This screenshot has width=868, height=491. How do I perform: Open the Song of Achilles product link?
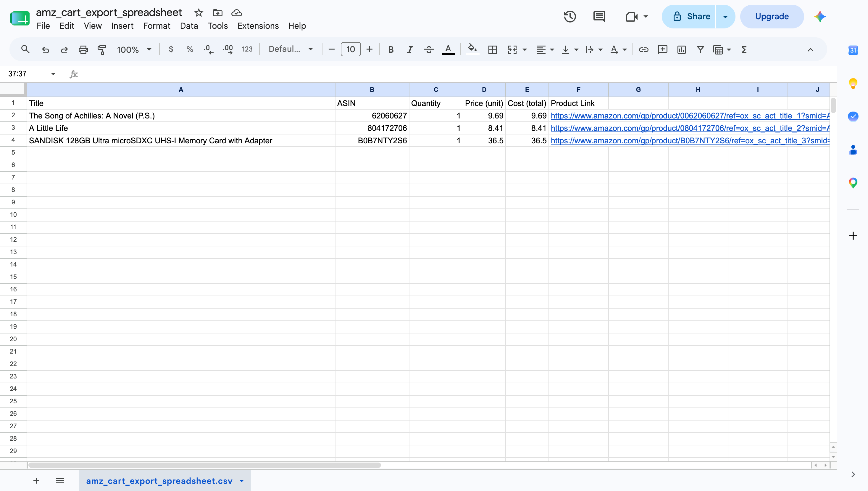690,116
